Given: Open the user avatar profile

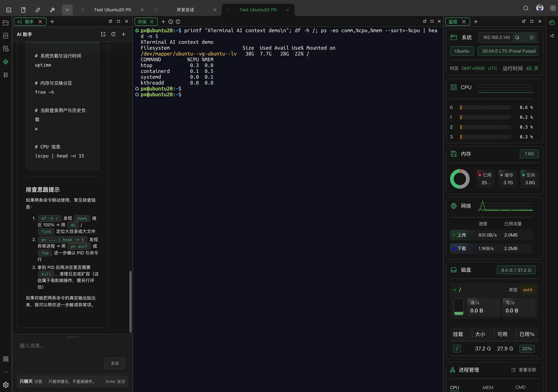Looking at the screenshot, I should tap(540, 8).
